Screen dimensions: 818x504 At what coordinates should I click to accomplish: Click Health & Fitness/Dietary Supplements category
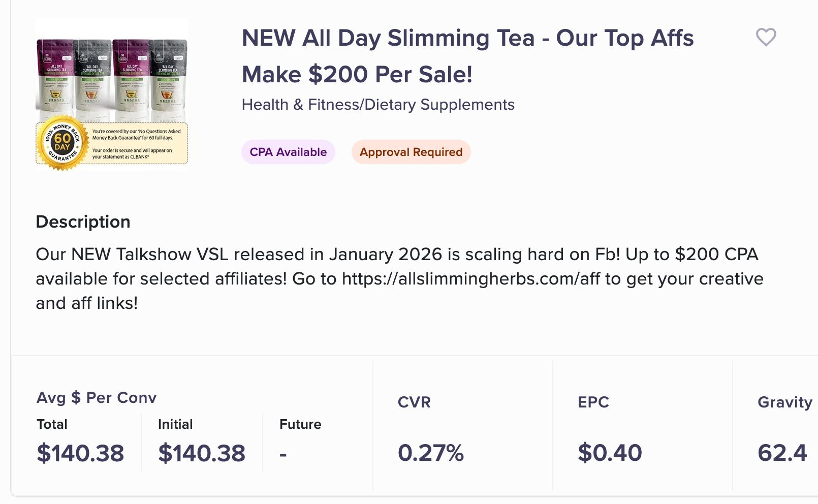pos(378,105)
